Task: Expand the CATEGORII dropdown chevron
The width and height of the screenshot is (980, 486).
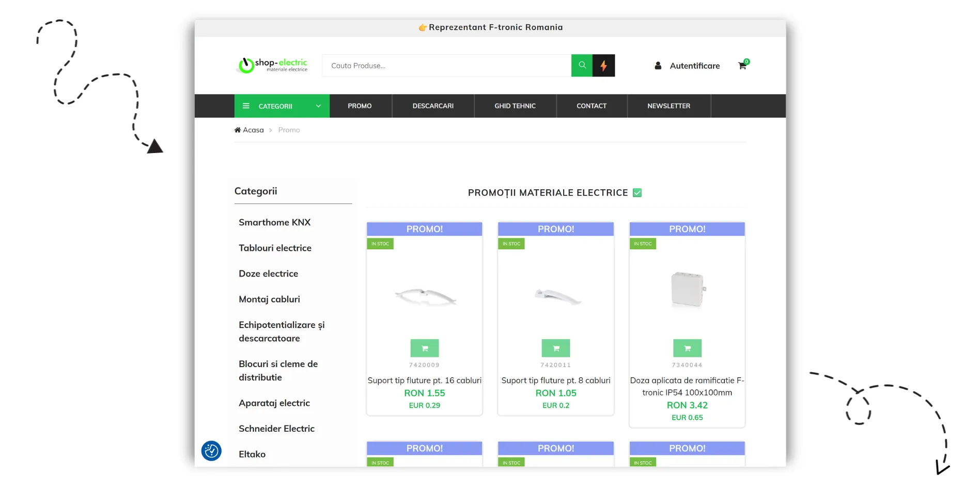Action: pyautogui.click(x=318, y=106)
